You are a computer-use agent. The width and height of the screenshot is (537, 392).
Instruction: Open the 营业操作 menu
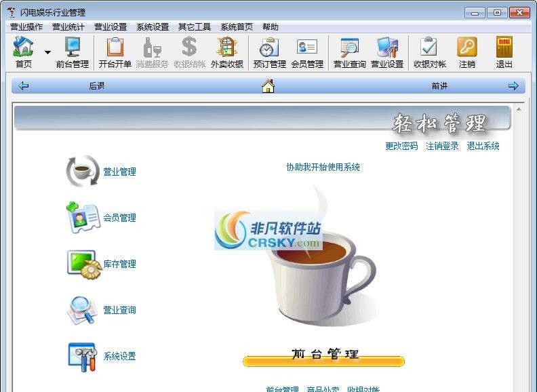tap(26, 26)
